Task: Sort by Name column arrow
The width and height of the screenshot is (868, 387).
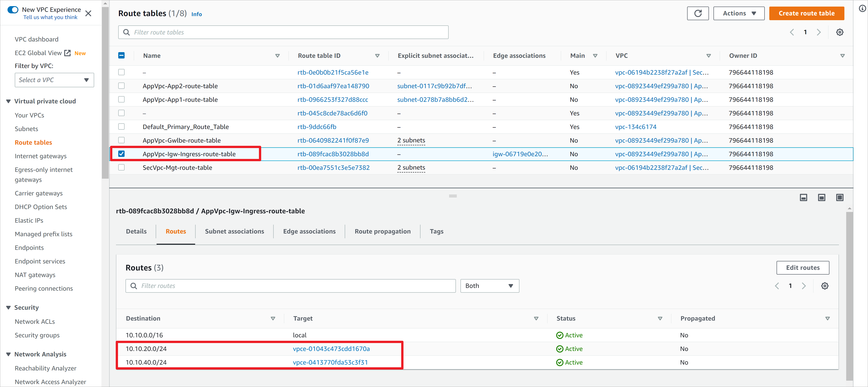Action: coord(277,56)
